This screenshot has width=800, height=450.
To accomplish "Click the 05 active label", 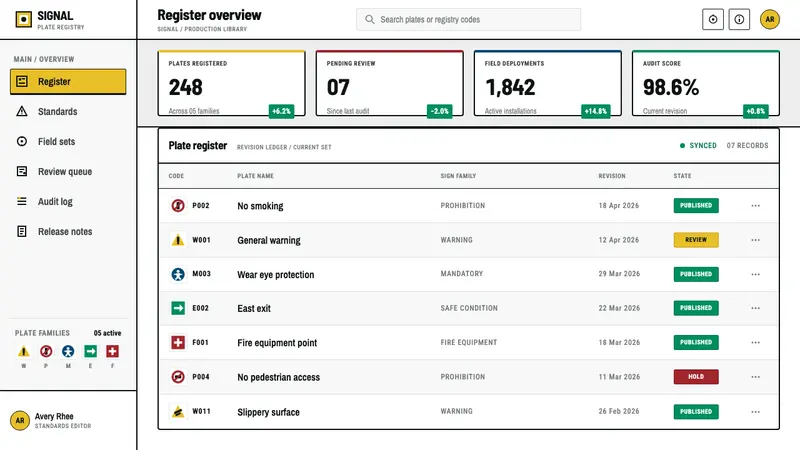I will 108,333.
